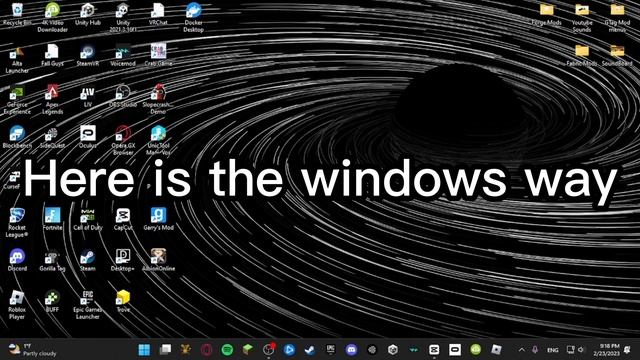Image resolution: width=640 pixels, height=360 pixels.
Task: Select the Unity 2021.3.16f1 desktop shortcut
Action: [x=123, y=18]
